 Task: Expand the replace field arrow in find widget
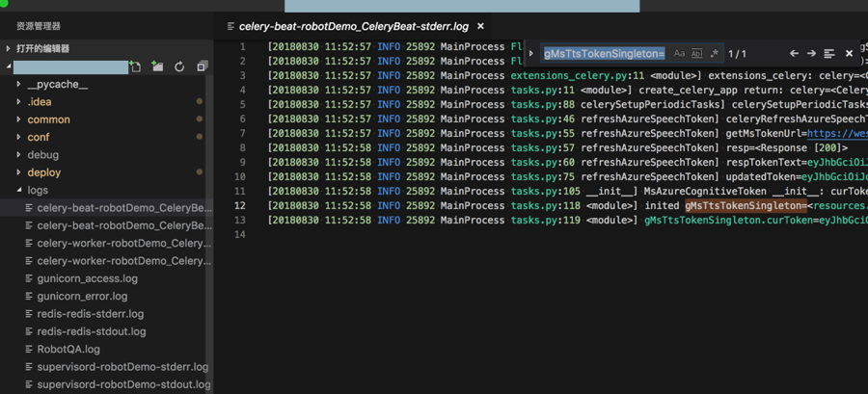[x=530, y=54]
